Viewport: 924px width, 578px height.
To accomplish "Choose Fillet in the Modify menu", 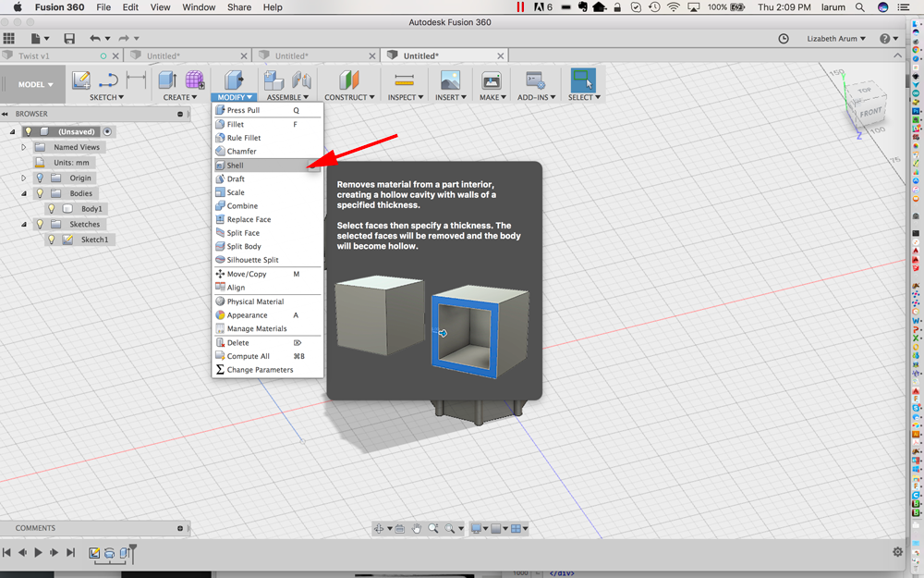I will [268, 125].
